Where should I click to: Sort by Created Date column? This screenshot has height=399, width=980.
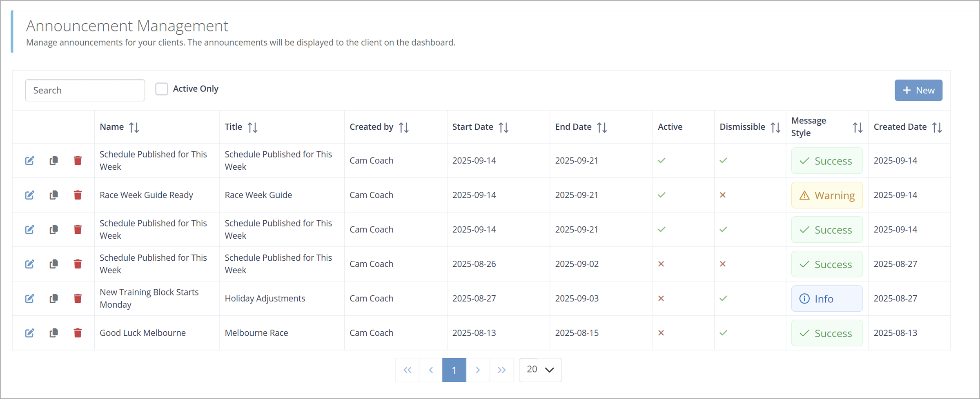tap(937, 127)
